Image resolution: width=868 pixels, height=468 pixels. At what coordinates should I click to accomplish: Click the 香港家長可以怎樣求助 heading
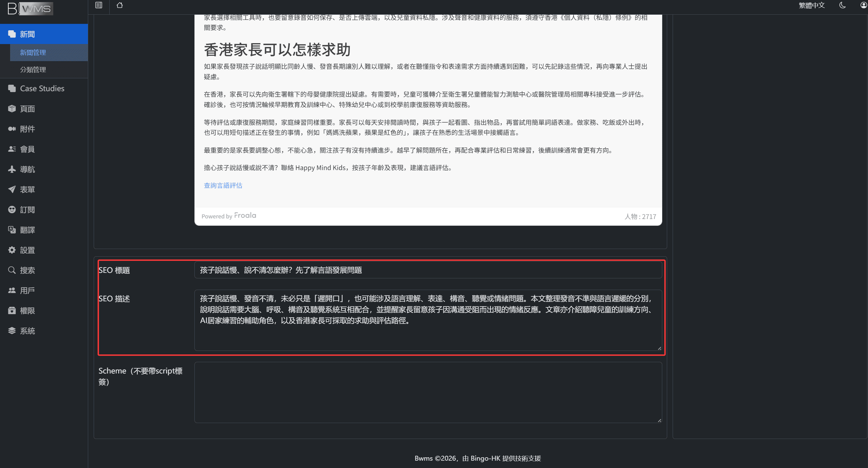(x=277, y=50)
